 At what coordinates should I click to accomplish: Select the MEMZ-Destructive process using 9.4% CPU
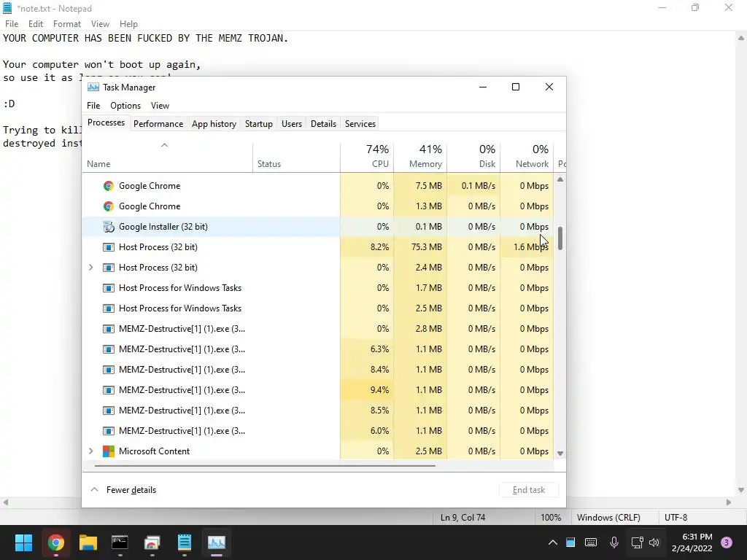(318, 390)
